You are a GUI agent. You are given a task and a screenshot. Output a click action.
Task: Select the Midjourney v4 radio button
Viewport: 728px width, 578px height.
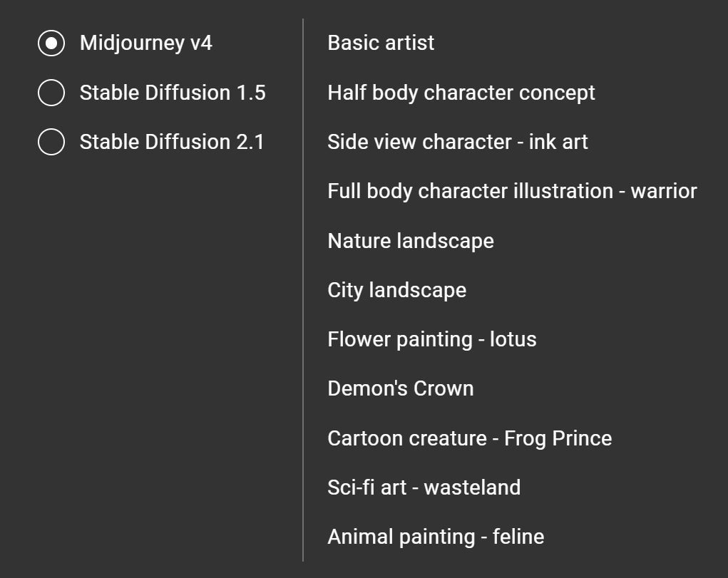click(x=51, y=43)
